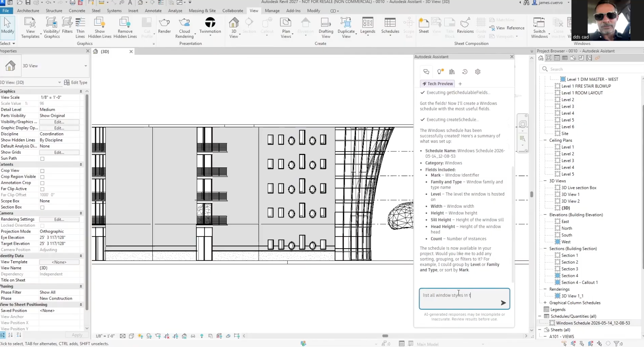This screenshot has width=644, height=347.
Task: Open the Manage ribbon tab
Action: [x=272, y=11]
